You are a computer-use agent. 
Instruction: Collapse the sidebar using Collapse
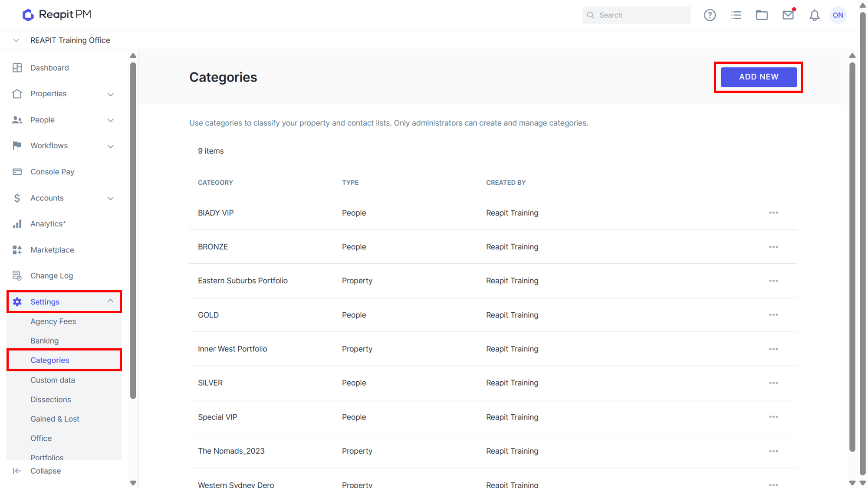pos(37,471)
